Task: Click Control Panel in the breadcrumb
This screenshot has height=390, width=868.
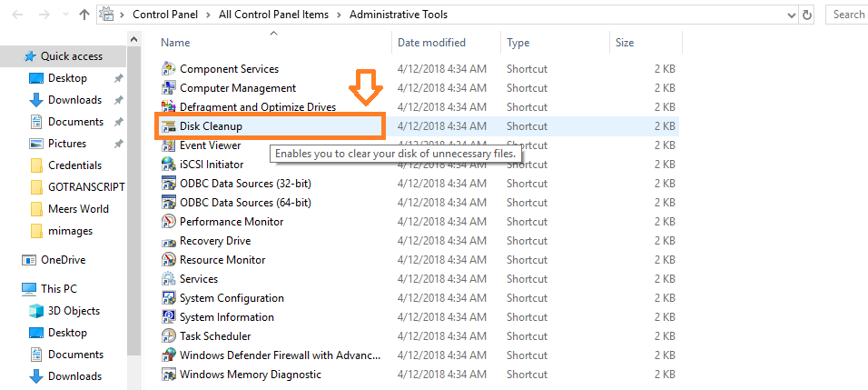Action: click(x=165, y=15)
